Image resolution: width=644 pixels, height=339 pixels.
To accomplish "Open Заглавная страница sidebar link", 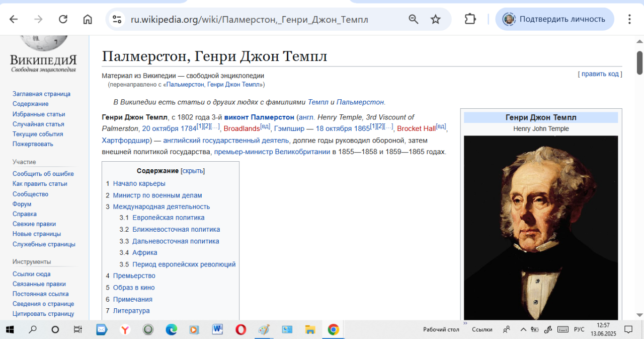I will (41, 94).
